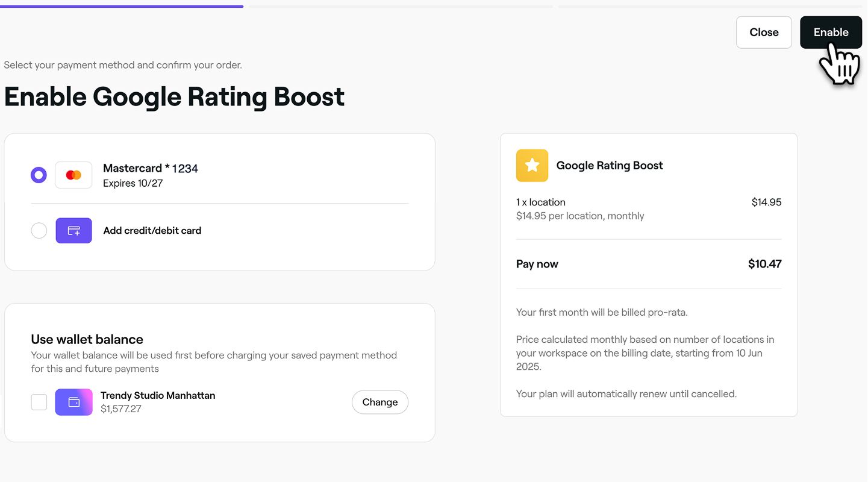Click the automatic renewal notice text

[x=626, y=394]
